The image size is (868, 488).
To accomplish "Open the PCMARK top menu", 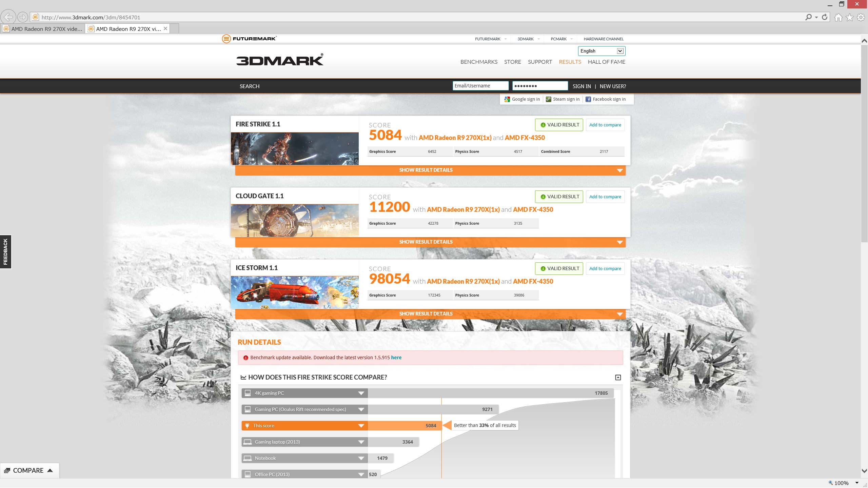I will [561, 39].
